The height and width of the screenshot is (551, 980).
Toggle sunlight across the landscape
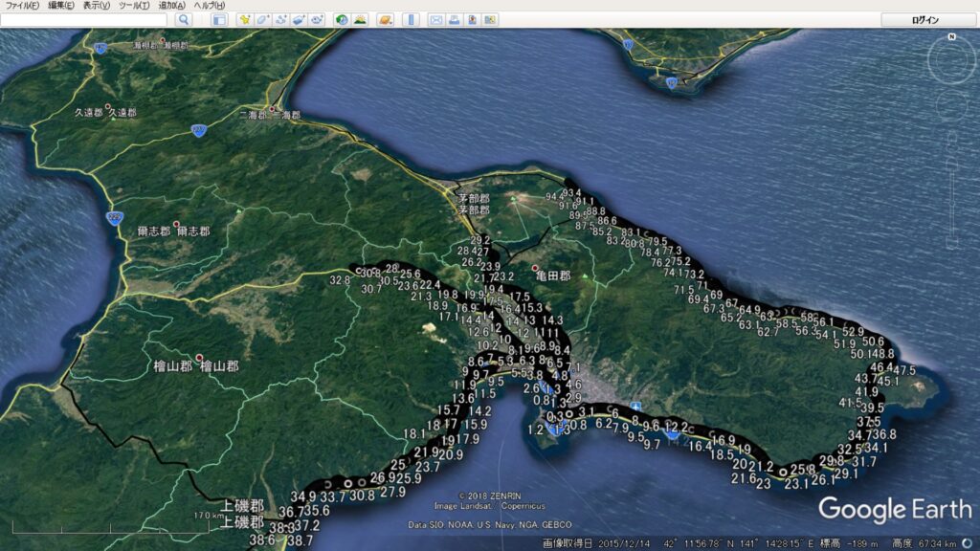tap(360, 19)
